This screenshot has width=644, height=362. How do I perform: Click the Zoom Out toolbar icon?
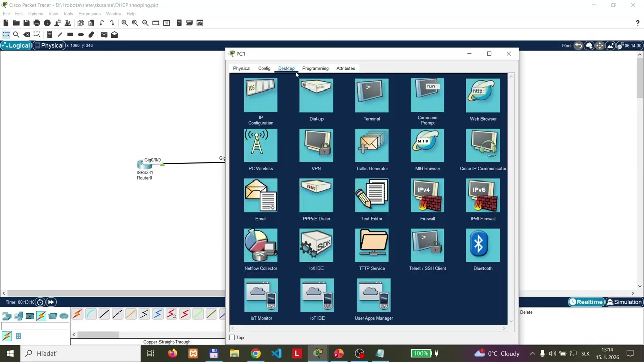[x=145, y=23]
